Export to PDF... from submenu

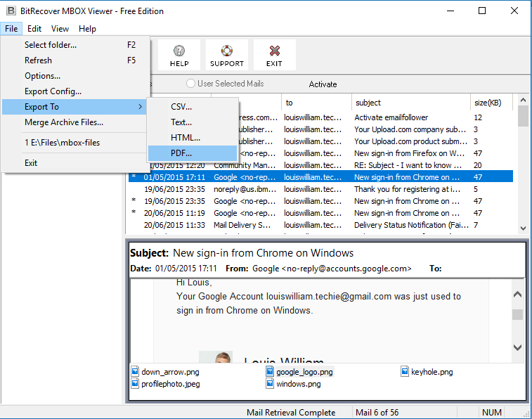(193, 153)
